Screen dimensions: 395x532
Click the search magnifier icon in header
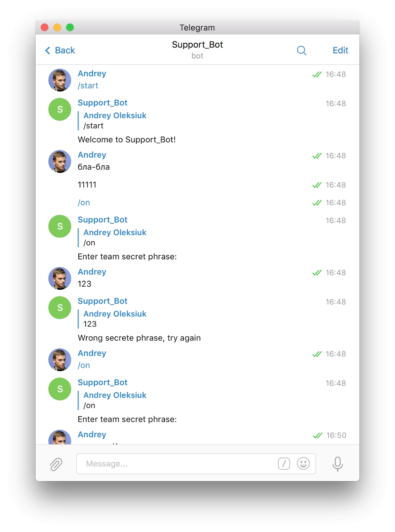(301, 51)
